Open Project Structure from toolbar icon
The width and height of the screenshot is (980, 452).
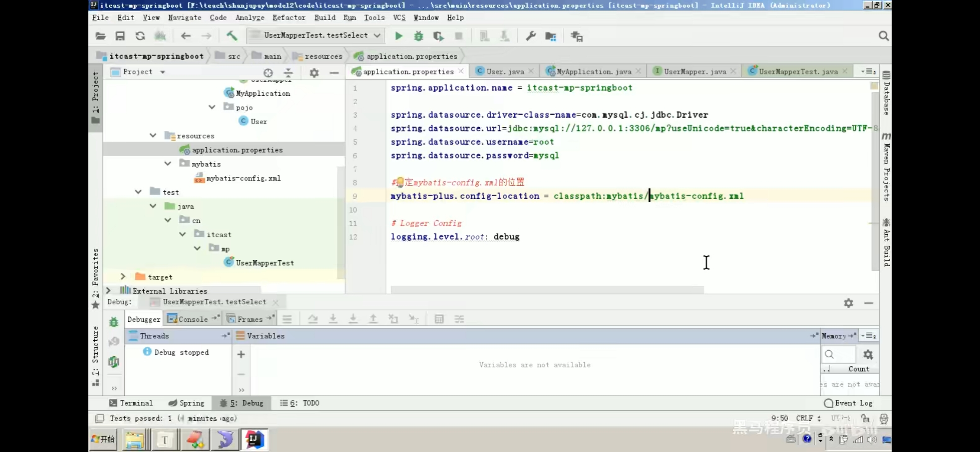tap(551, 36)
